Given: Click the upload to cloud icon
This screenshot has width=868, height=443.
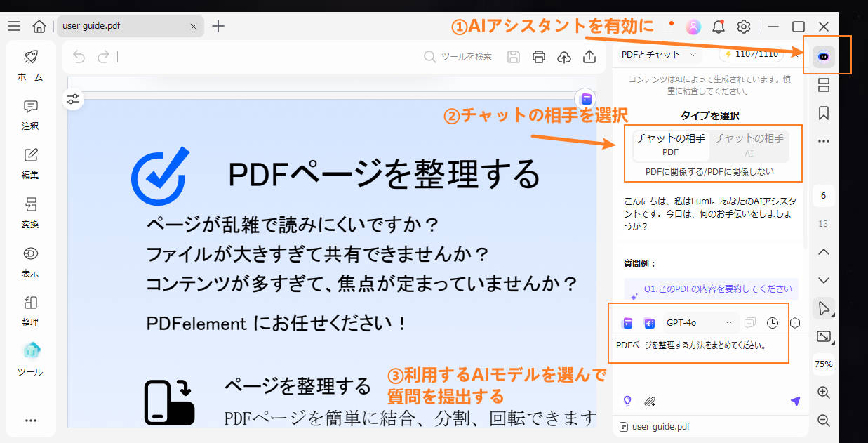Looking at the screenshot, I should (563, 57).
